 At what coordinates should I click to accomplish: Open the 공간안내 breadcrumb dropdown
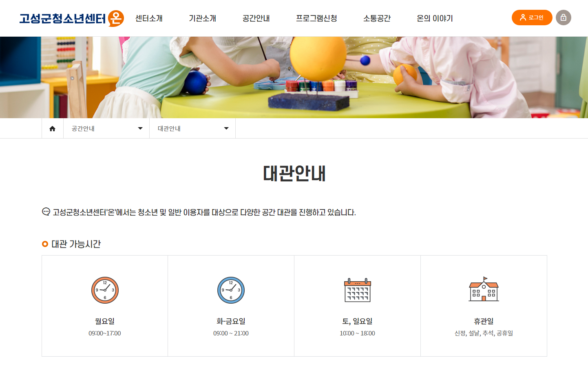click(x=106, y=128)
